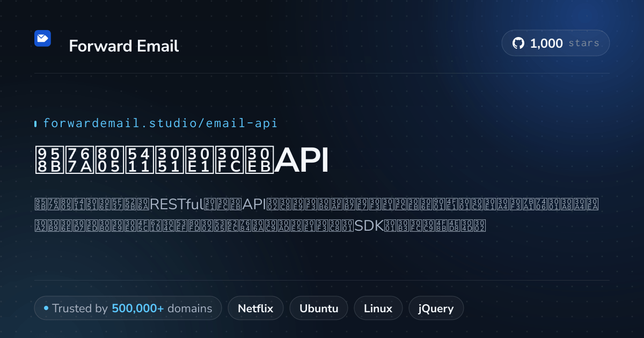Click the Trusted by 500,000+ domains pill
644x338 pixels.
pyautogui.click(x=128, y=308)
